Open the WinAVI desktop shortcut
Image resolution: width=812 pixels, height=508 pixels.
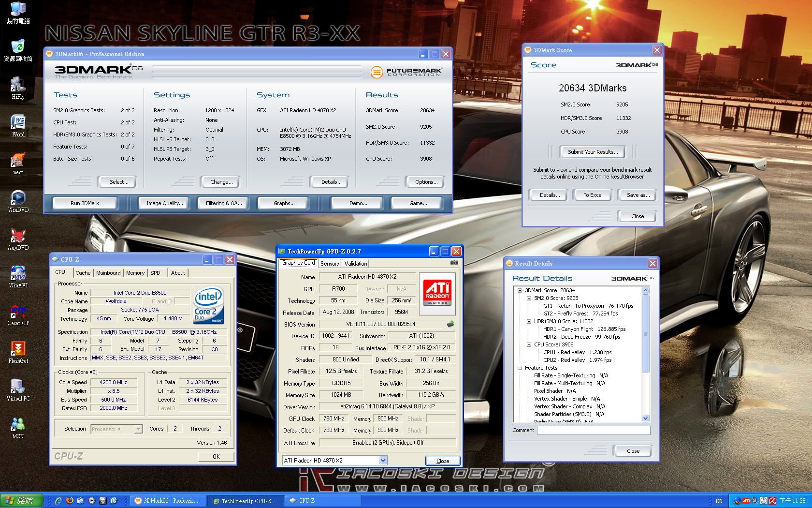tap(18, 277)
